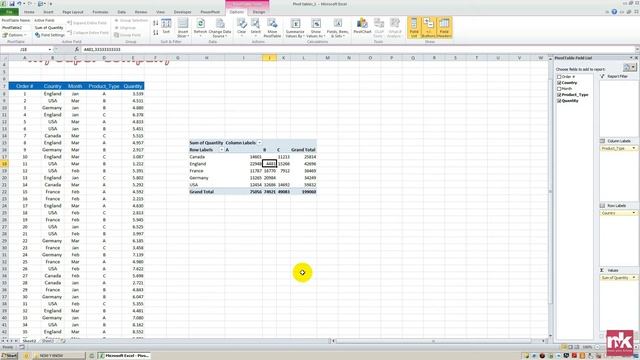
Task: Uncheck the Quantity field checkbox
Action: click(559, 101)
